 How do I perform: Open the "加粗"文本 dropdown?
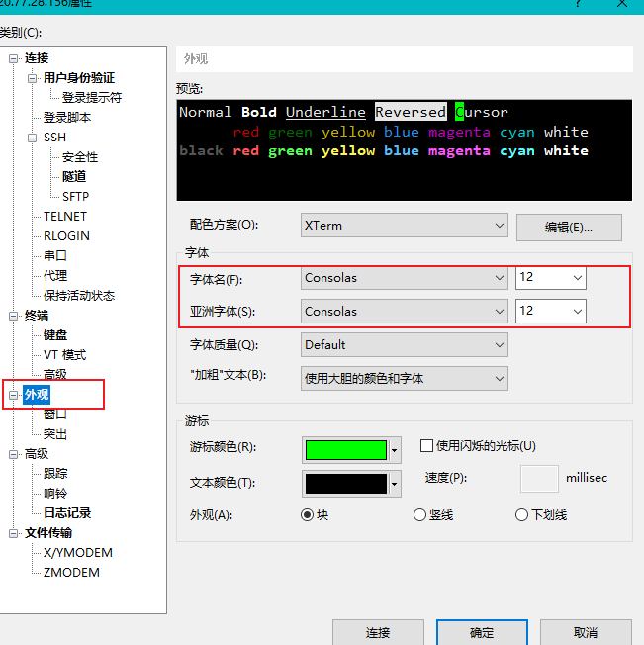(405, 379)
